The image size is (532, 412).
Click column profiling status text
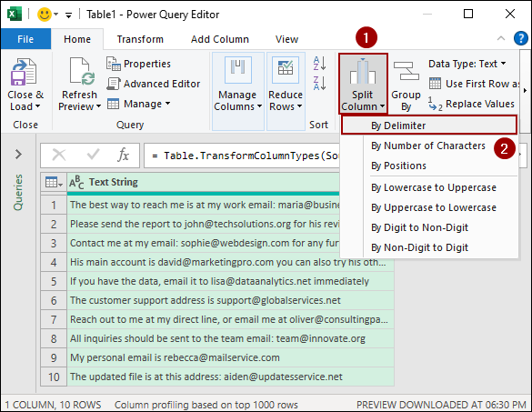(x=206, y=405)
